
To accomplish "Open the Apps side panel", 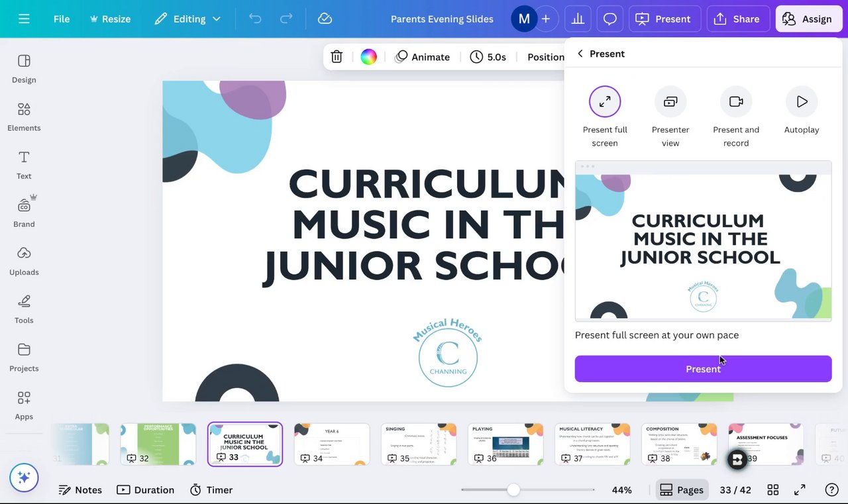I will (24, 406).
